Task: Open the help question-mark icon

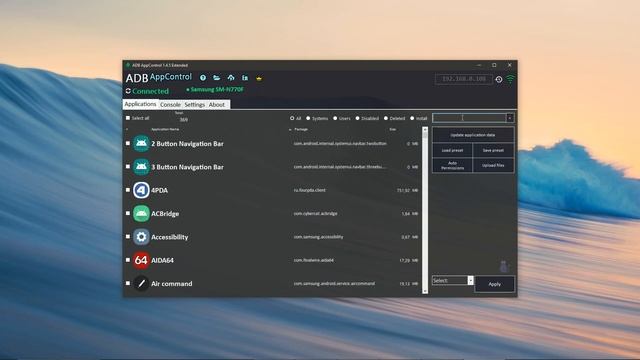Action: (x=203, y=78)
